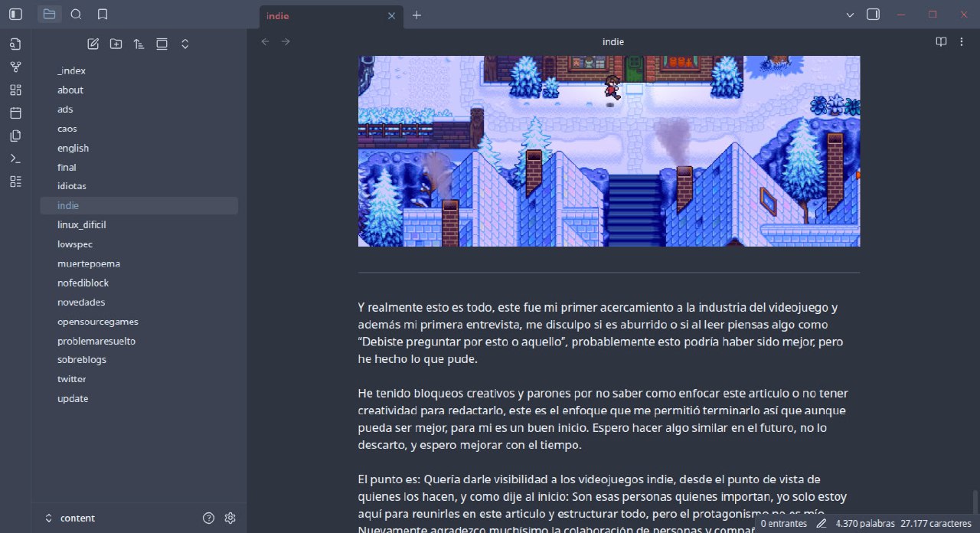Image resolution: width=980 pixels, height=533 pixels.
Task: Open vault settings gear
Action: click(230, 518)
